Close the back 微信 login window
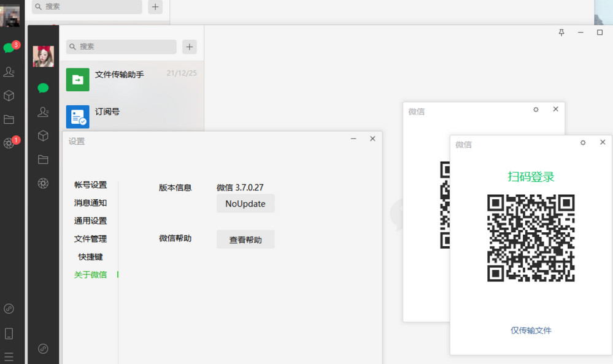 pos(555,109)
